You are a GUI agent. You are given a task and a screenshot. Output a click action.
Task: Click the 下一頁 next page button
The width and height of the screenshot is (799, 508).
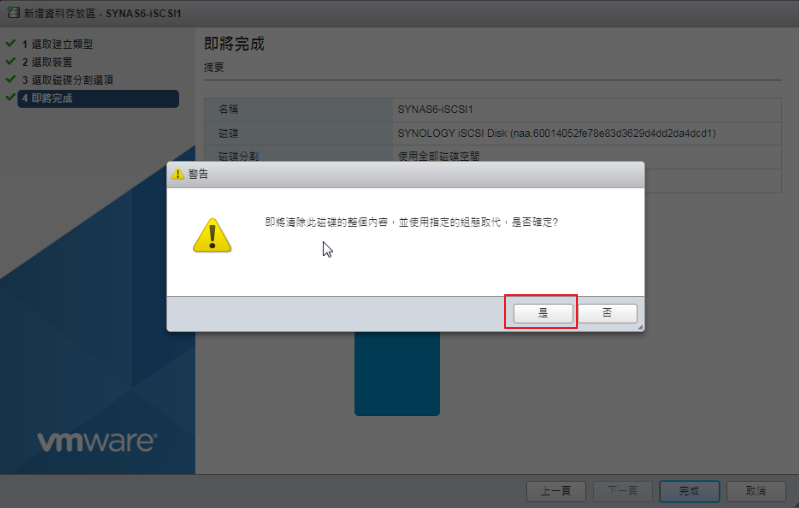[623, 491]
